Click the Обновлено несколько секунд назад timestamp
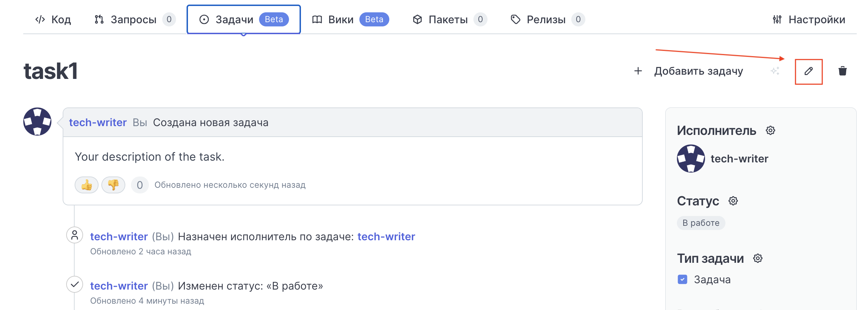Viewport: 868px width, 310px height. (x=230, y=185)
